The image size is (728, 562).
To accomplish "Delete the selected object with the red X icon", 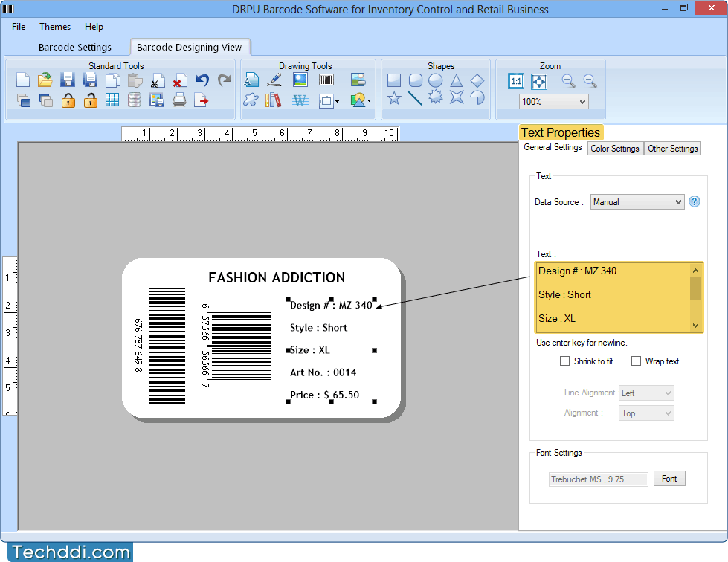I will coord(179,80).
